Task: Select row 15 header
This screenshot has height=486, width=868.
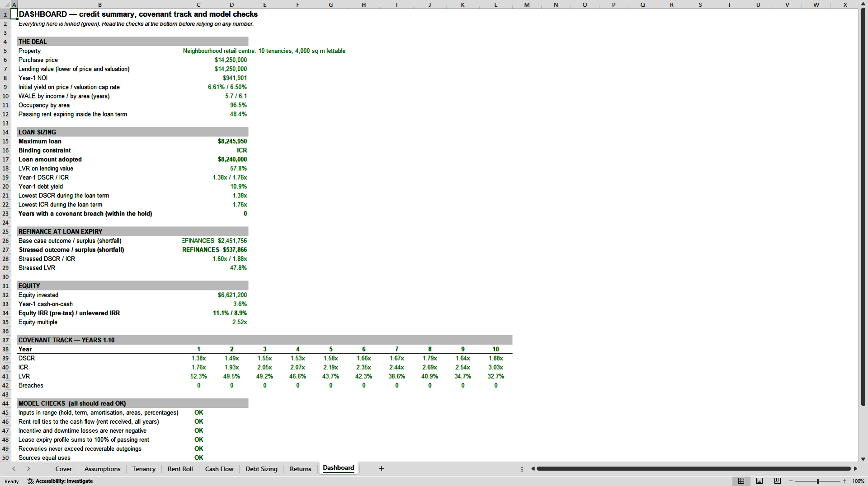Action: point(5,141)
